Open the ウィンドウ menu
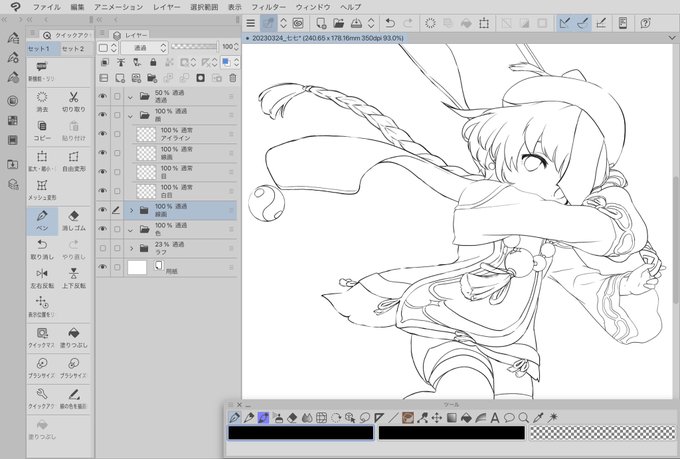This screenshot has height=459, width=680. point(313,7)
